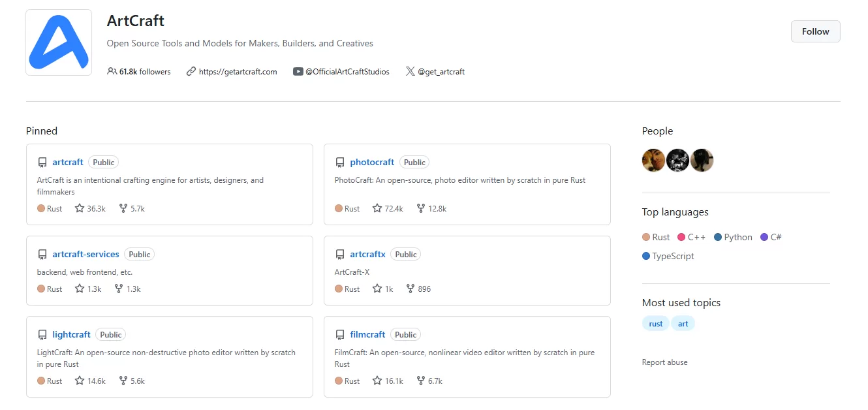Open artcraft stargazers showing 36.3k
The image size is (868, 410).
tap(90, 209)
